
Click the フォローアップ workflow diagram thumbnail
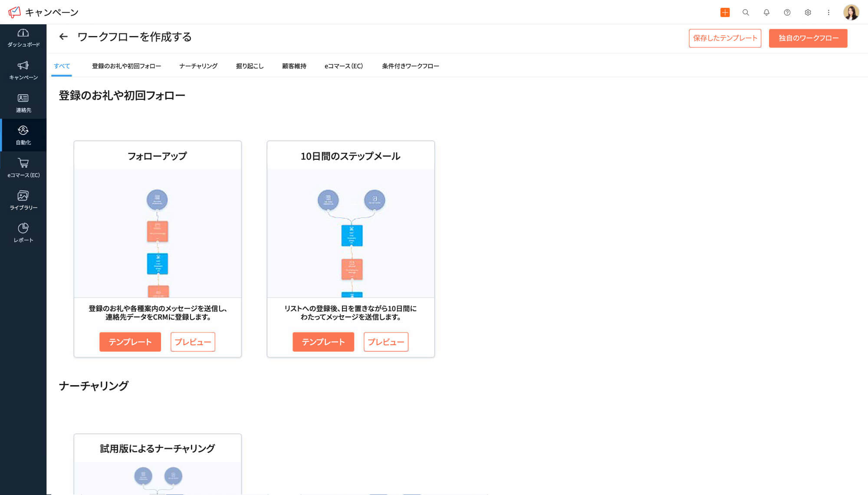158,234
